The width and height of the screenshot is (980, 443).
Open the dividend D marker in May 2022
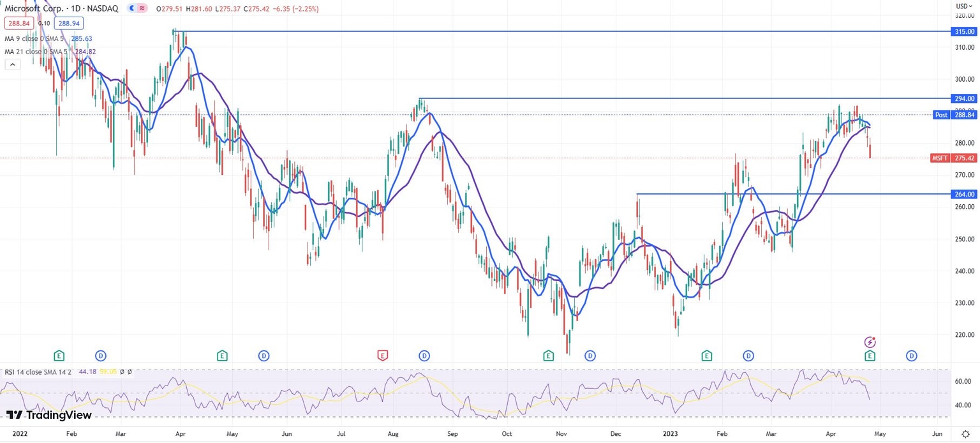tap(264, 355)
